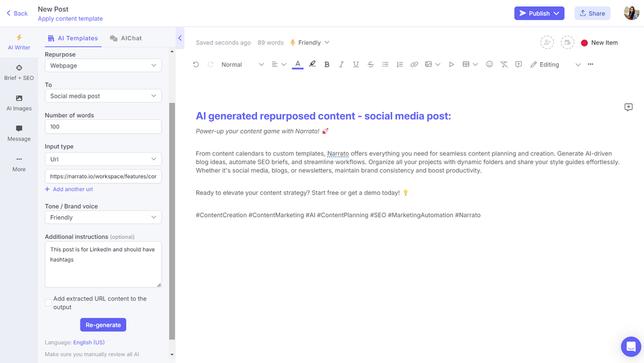Switch to the AIChat tab

coord(126,38)
